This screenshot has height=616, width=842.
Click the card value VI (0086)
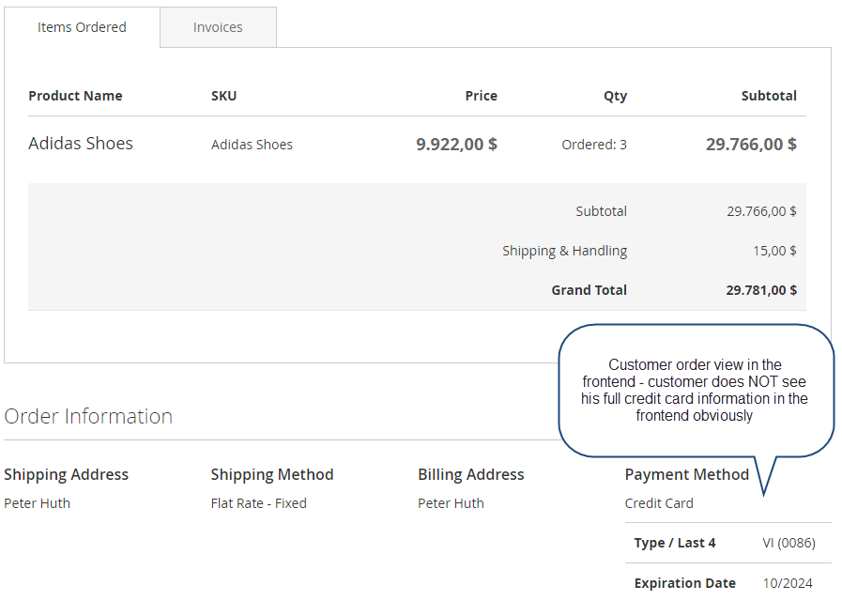788,543
